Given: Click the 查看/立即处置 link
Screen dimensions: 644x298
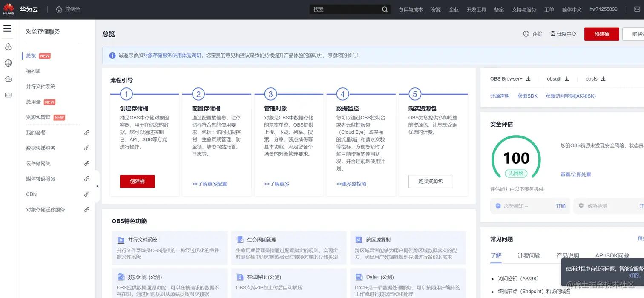Looking at the screenshot, I should [575, 174].
